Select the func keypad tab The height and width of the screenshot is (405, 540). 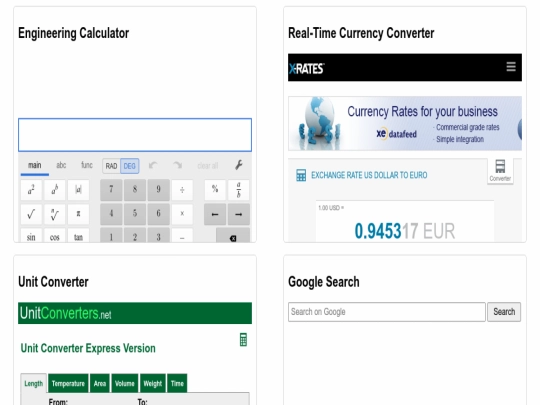pos(87,165)
